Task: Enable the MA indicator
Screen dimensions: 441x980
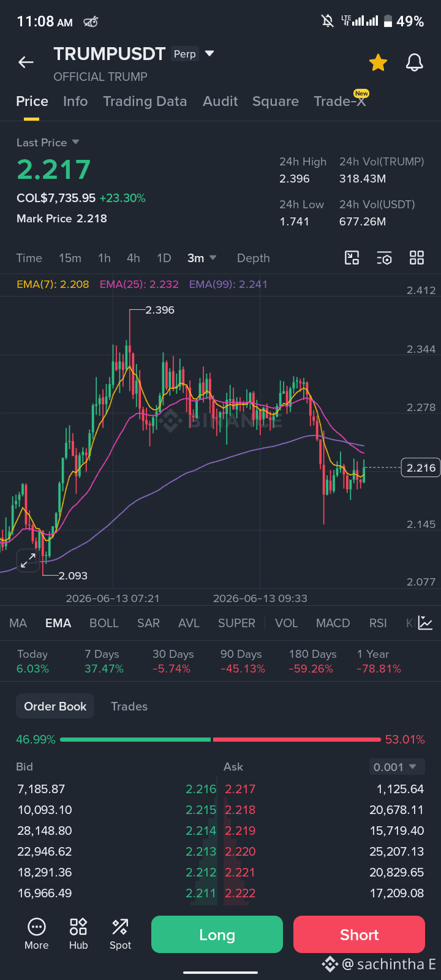Action: click(18, 623)
